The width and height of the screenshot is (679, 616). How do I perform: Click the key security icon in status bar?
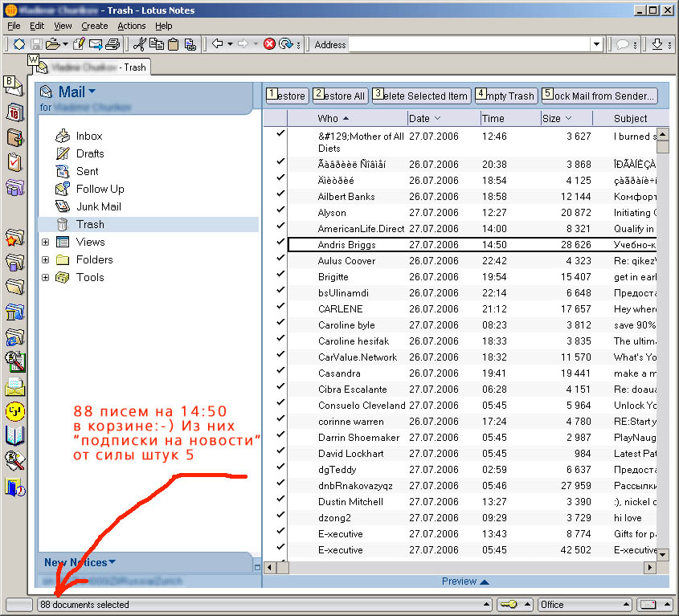pyautogui.click(x=509, y=604)
